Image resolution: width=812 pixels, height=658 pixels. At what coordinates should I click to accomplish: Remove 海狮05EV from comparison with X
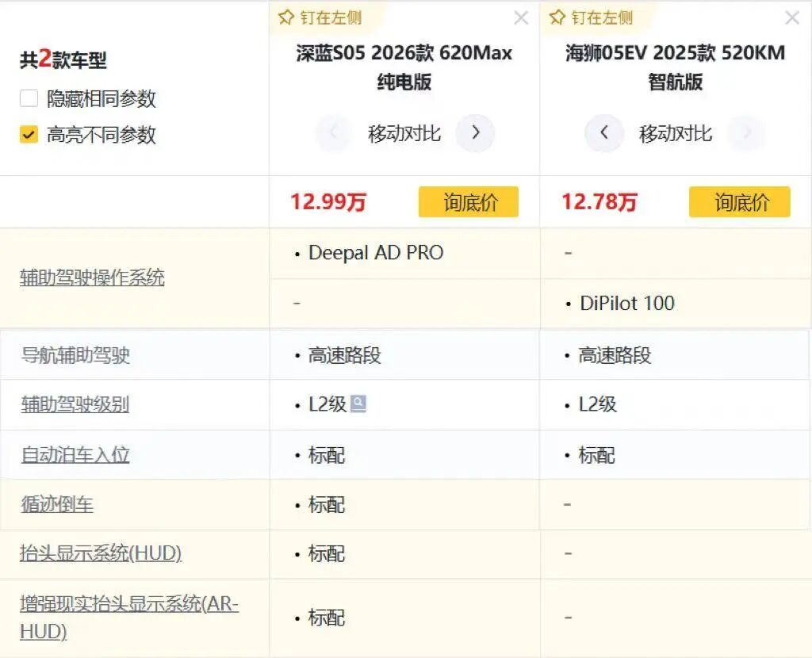pyautogui.click(x=791, y=18)
